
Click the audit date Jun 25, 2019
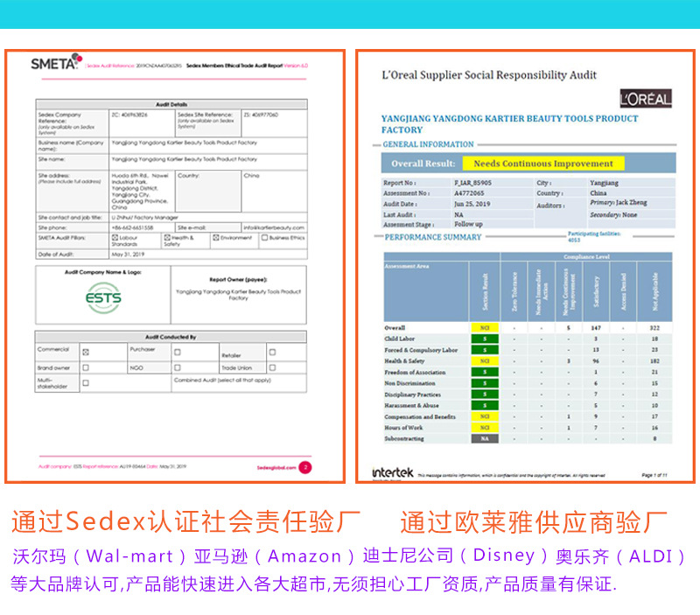(x=472, y=204)
